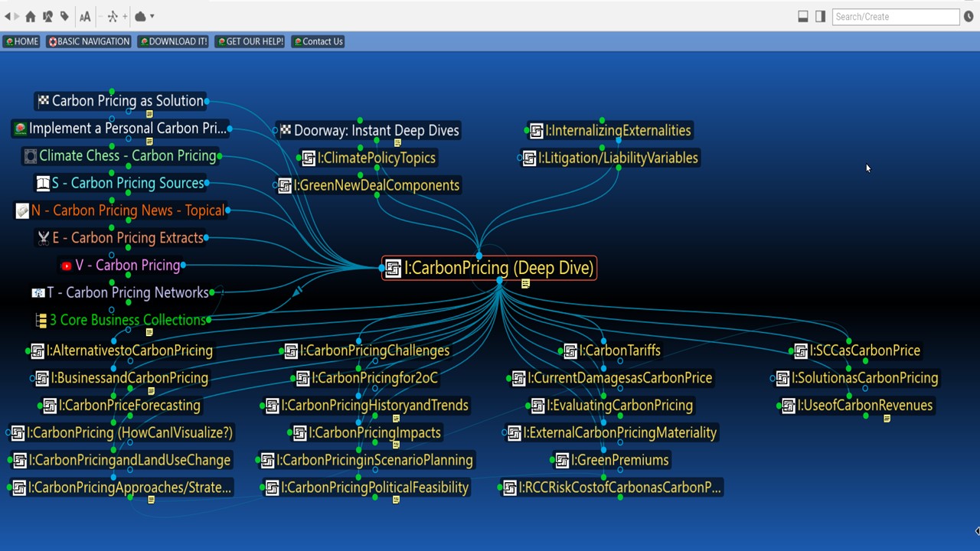This screenshot has width=980, height=551.
Task: Click the GET OUR HELP! pin
Action: click(250, 41)
